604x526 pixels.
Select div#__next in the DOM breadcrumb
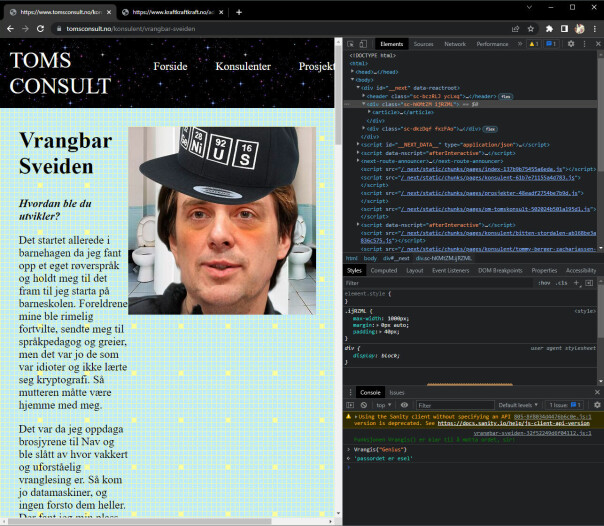[x=396, y=258]
